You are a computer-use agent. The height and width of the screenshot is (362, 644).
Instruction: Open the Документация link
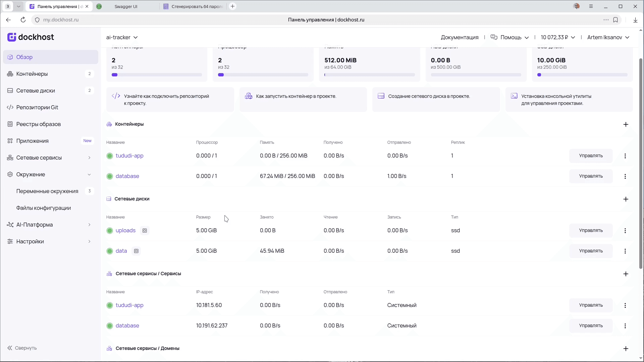point(460,38)
